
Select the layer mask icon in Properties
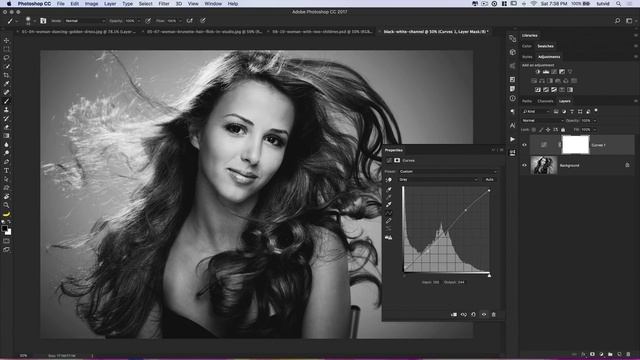(x=397, y=160)
